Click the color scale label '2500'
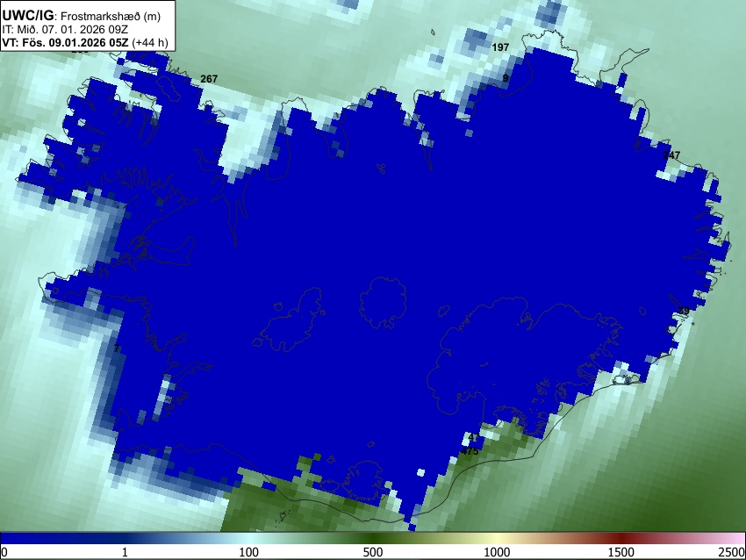 (x=733, y=552)
